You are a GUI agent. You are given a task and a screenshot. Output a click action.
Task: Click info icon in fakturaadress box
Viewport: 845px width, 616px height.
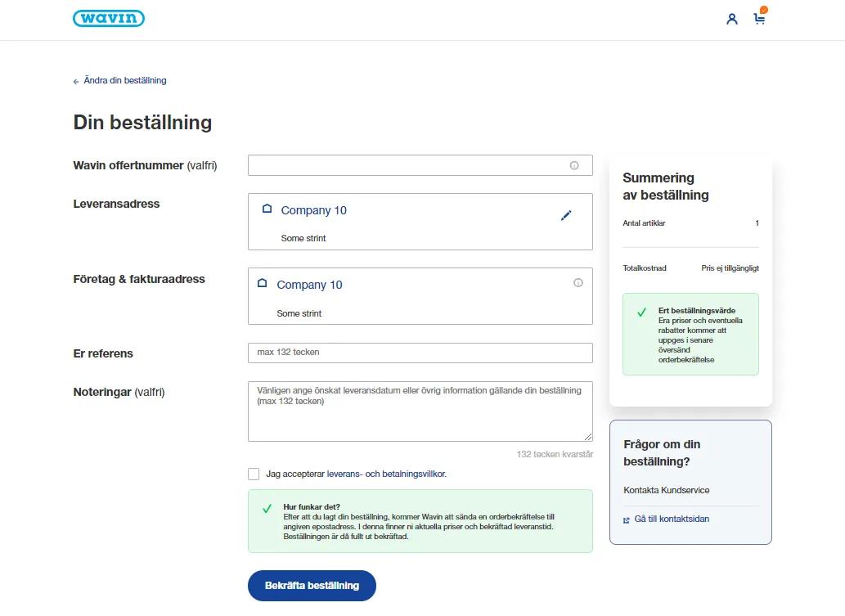click(x=578, y=282)
